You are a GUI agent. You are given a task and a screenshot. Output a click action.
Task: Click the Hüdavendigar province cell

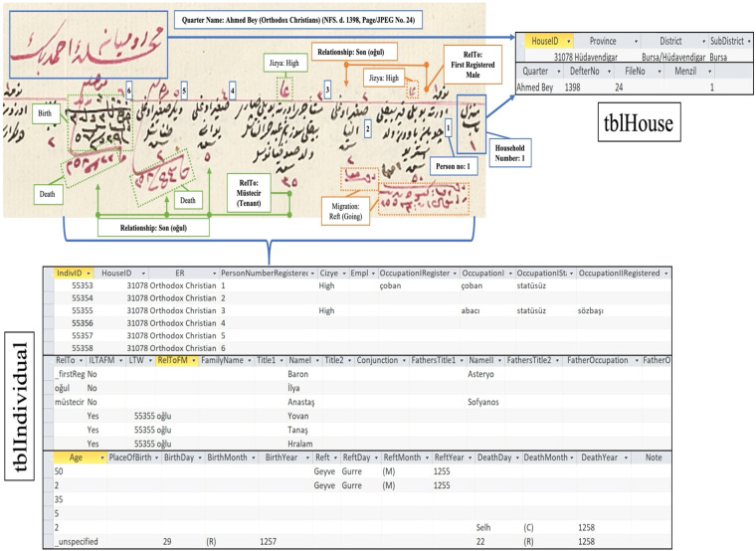[x=596, y=58]
